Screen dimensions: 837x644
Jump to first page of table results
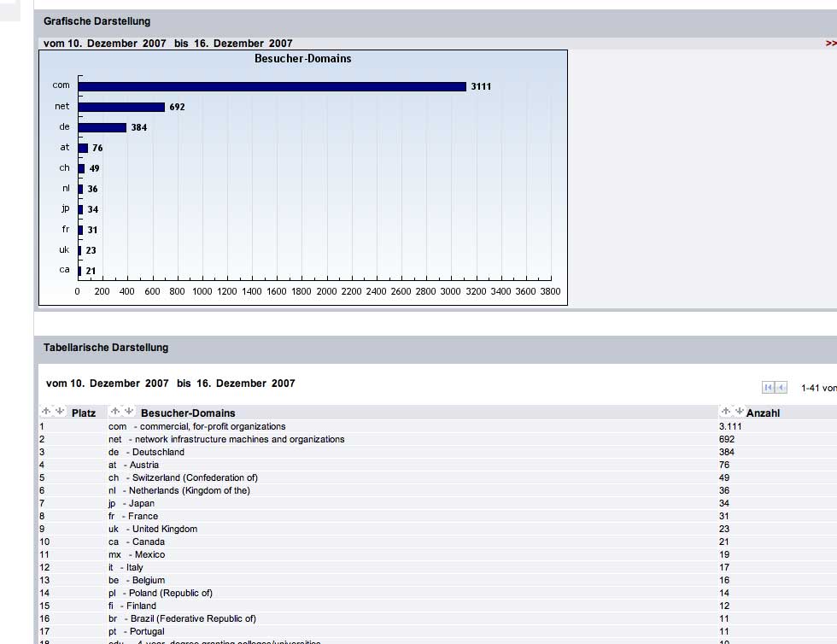[x=768, y=388]
